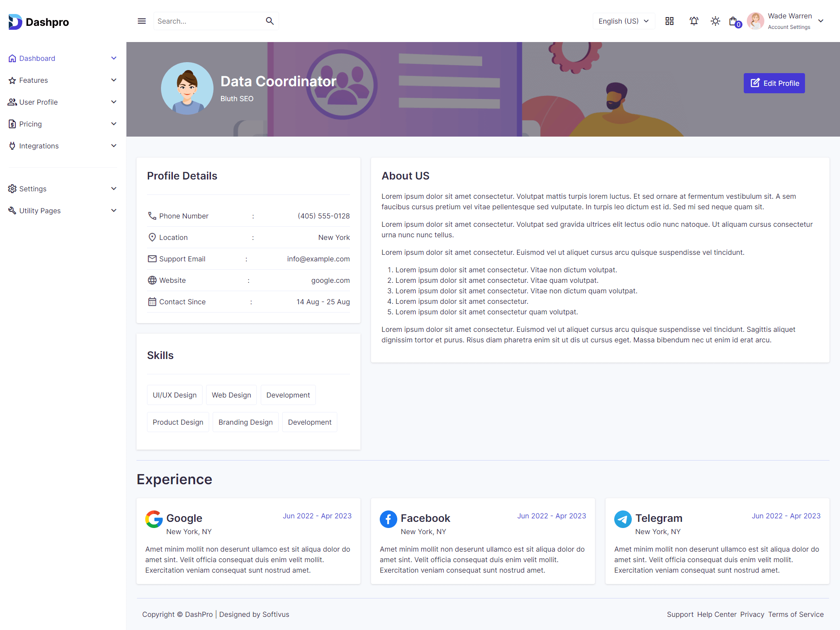This screenshot has height=630, width=840.
Task: Click the hamburger menu icon
Action: pyautogui.click(x=142, y=21)
